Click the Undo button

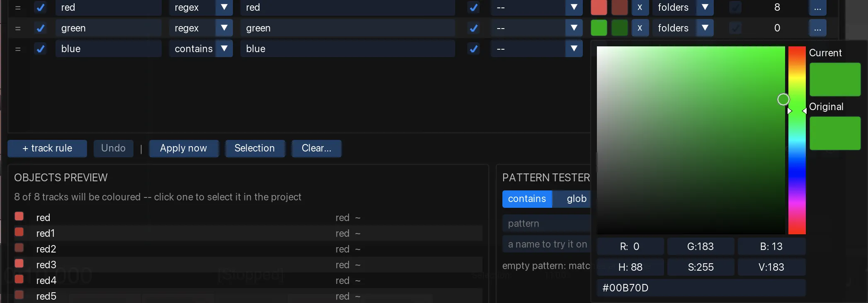coord(114,148)
